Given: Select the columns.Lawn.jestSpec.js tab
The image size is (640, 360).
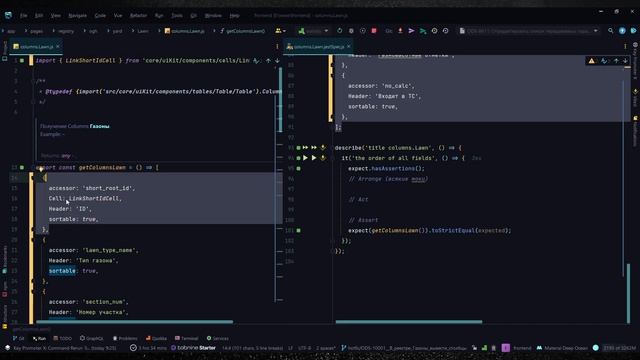Looking at the screenshot, I should pyautogui.click(x=318, y=47).
